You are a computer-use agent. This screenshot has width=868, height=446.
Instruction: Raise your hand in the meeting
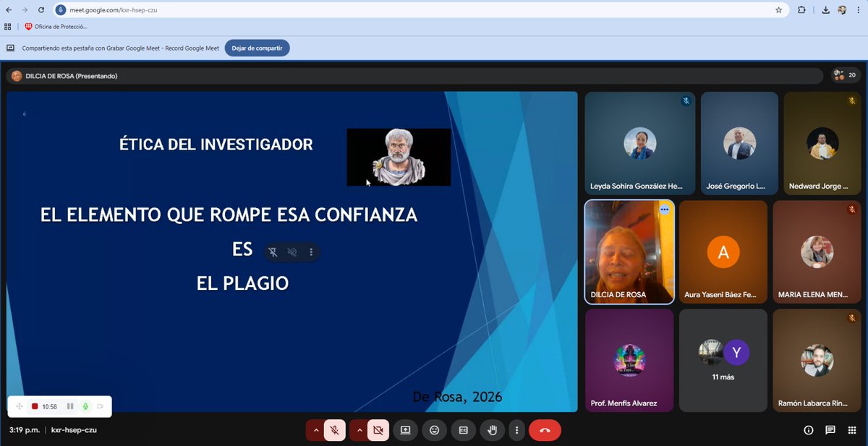click(x=492, y=430)
